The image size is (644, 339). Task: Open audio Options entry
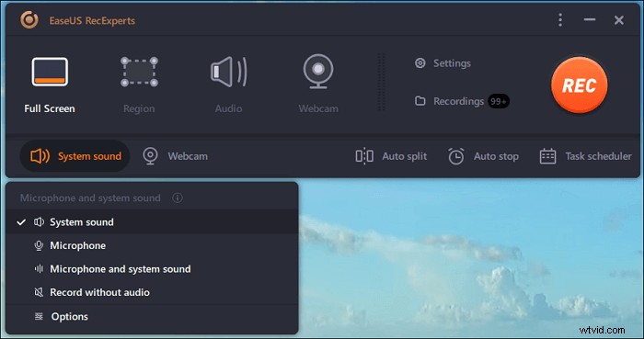[x=152, y=316]
